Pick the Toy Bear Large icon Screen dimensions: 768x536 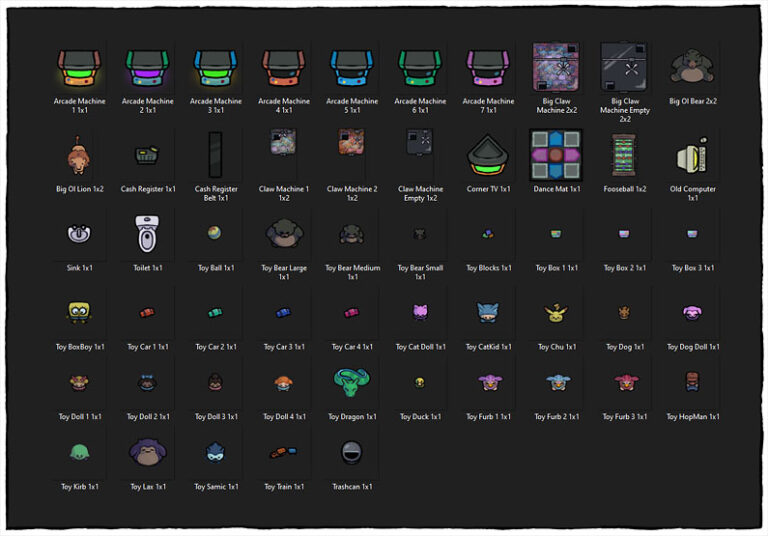click(284, 234)
